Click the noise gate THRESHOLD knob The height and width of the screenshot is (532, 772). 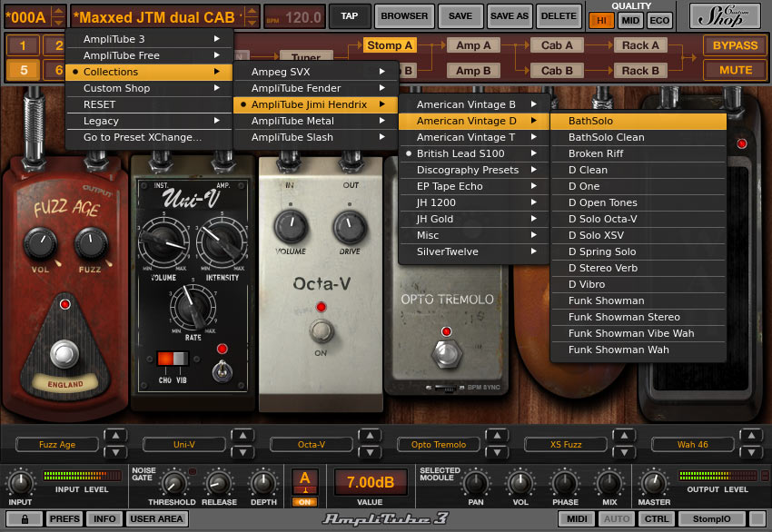click(173, 483)
